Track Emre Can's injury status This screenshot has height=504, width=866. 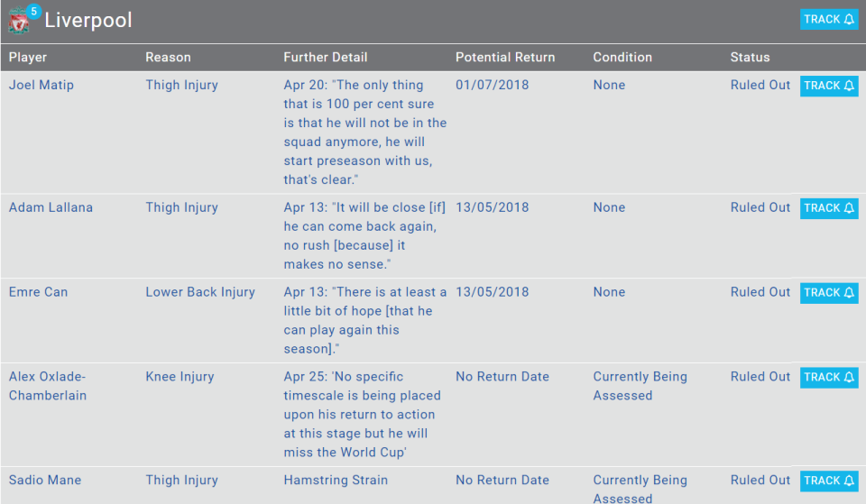pyautogui.click(x=829, y=293)
